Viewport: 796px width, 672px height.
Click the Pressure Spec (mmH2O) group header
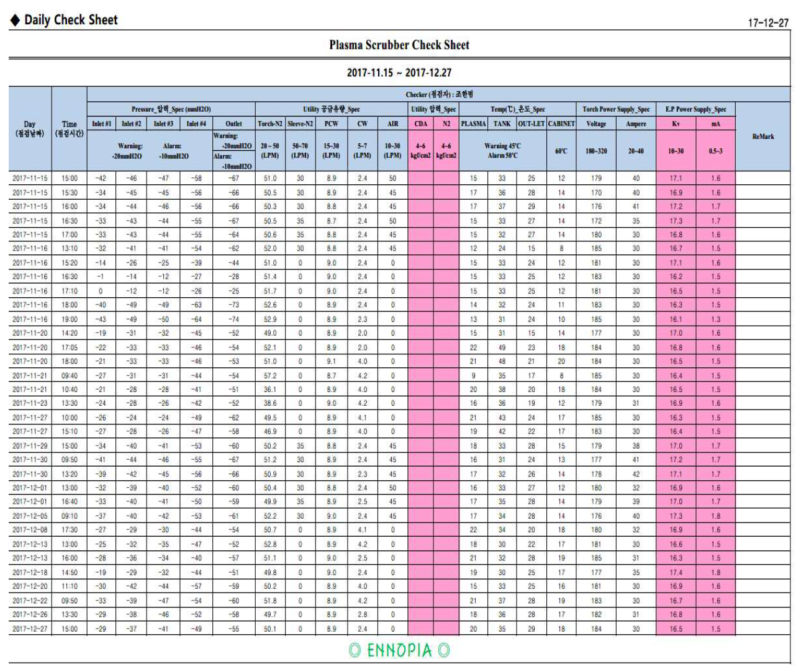pyautogui.click(x=171, y=109)
